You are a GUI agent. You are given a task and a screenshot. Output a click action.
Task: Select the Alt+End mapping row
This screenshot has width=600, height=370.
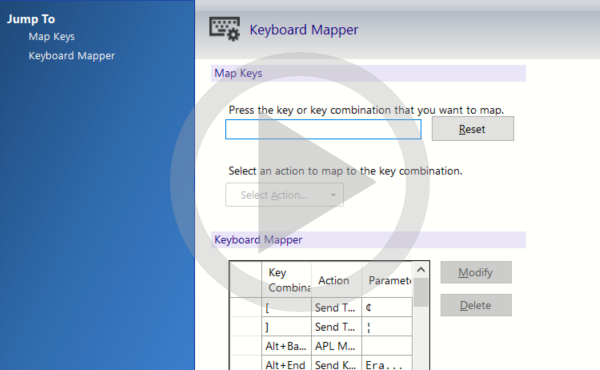point(321,363)
